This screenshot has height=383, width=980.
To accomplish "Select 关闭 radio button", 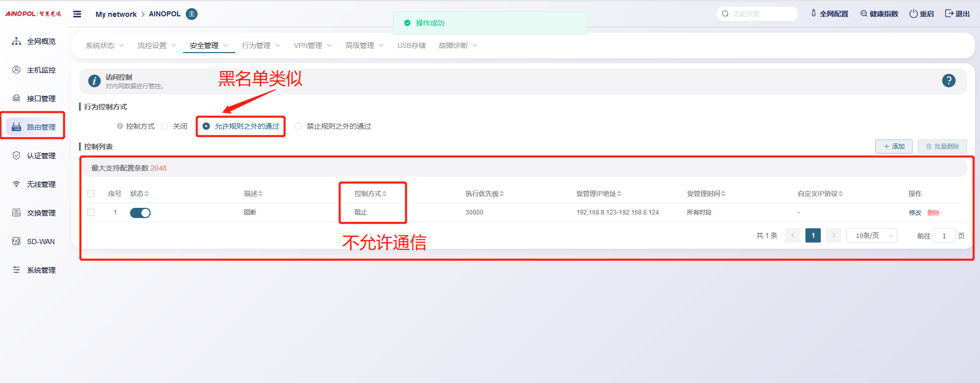I will tap(165, 126).
